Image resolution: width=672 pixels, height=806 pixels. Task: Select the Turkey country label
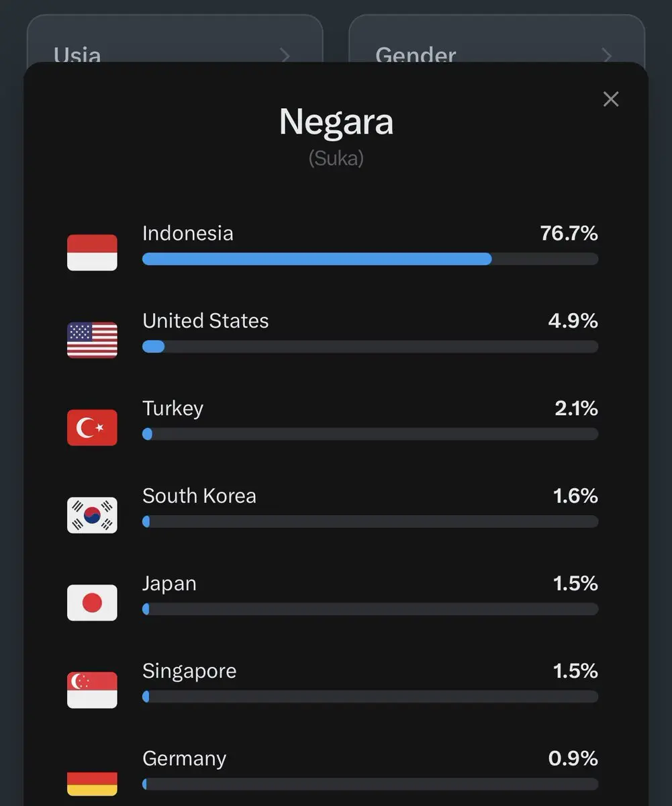coord(173,408)
